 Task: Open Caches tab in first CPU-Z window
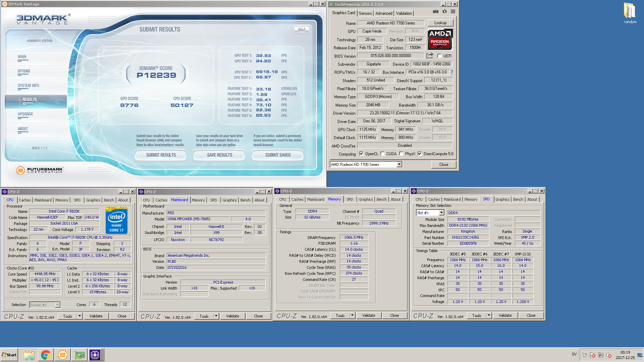tap(25, 200)
